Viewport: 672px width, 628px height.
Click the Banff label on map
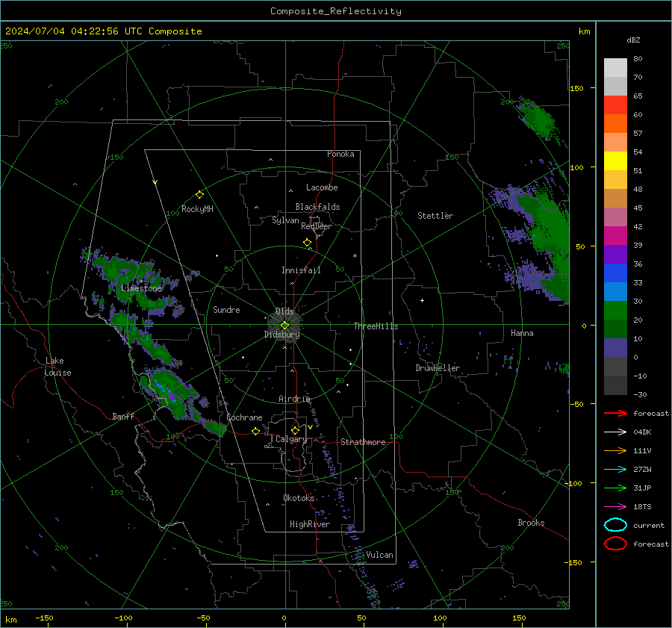click(x=123, y=416)
